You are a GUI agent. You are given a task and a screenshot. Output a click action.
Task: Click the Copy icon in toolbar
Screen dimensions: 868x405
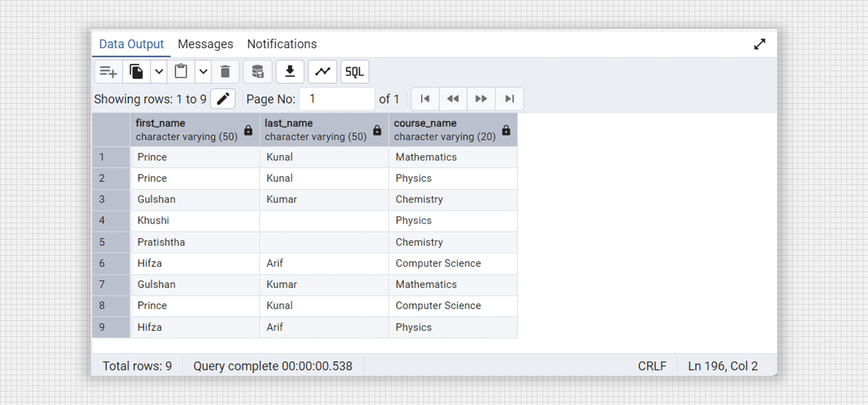pos(137,71)
